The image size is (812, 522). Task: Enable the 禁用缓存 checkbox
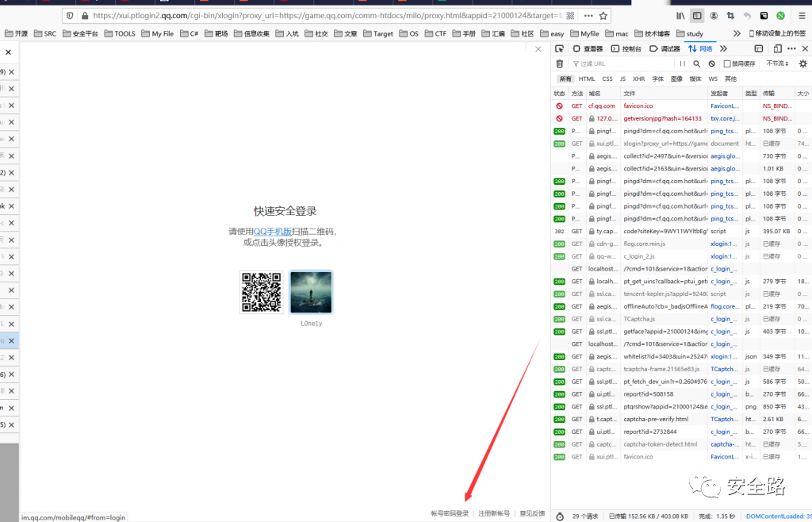coord(726,63)
